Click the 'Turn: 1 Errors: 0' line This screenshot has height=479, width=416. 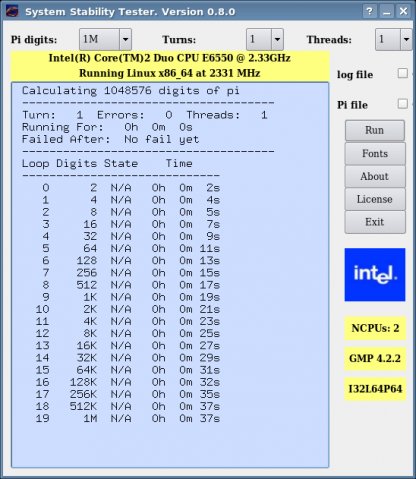point(145,115)
